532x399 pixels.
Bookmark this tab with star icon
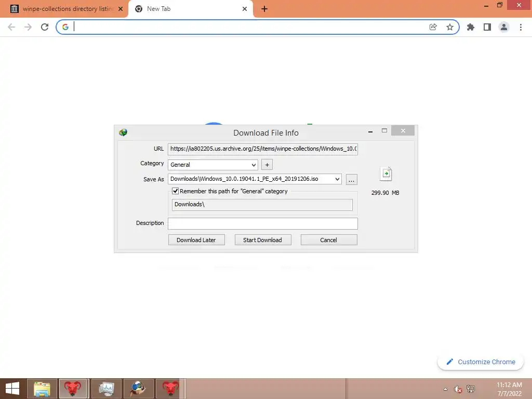(x=450, y=27)
